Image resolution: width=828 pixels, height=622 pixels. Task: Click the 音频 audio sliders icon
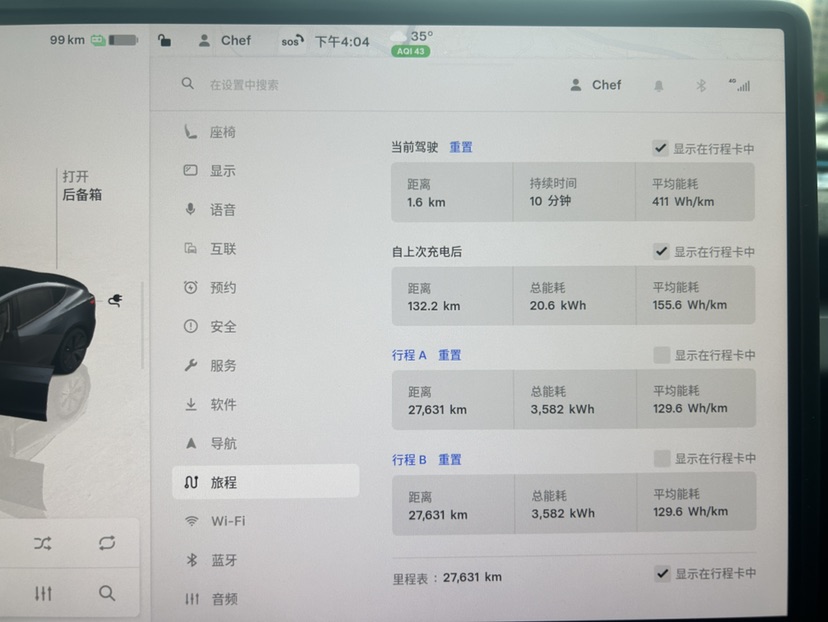[x=192, y=599]
